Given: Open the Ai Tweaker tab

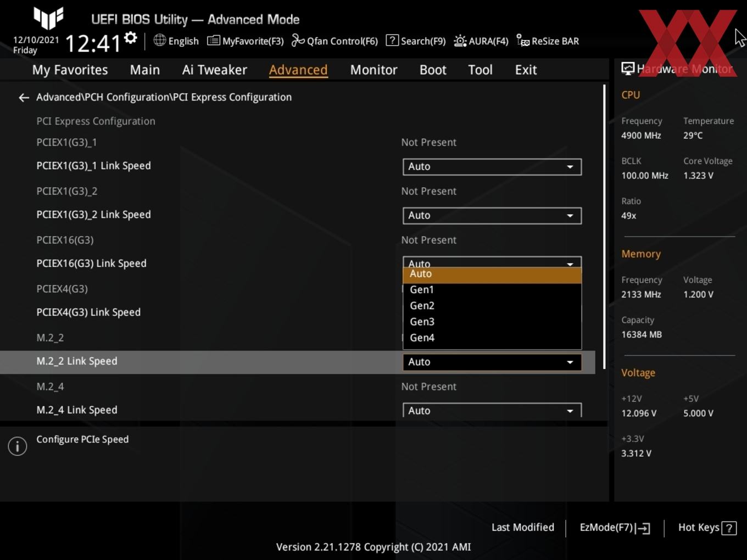Looking at the screenshot, I should (x=215, y=70).
